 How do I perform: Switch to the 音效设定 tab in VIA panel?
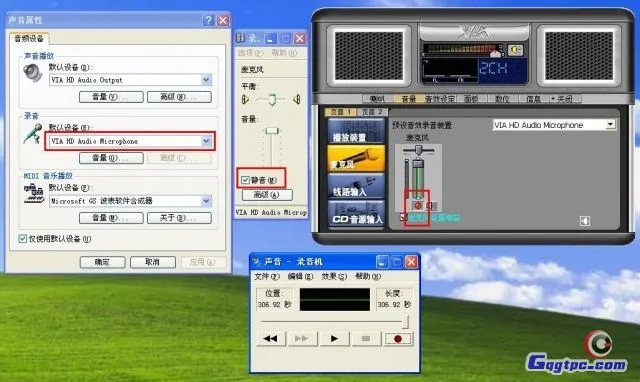440,99
